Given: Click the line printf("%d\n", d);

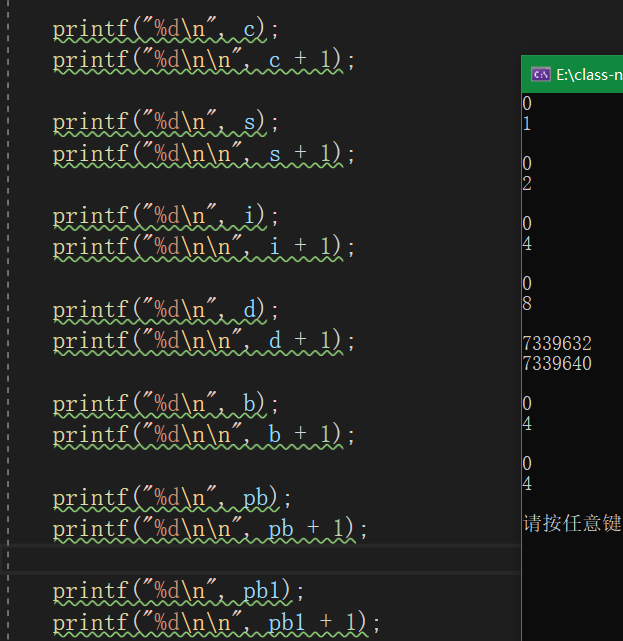Looking at the screenshot, I should pos(166,310).
